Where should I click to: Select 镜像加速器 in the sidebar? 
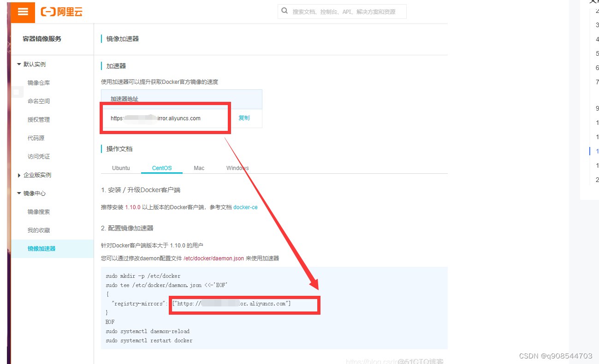click(x=52, y=249)
